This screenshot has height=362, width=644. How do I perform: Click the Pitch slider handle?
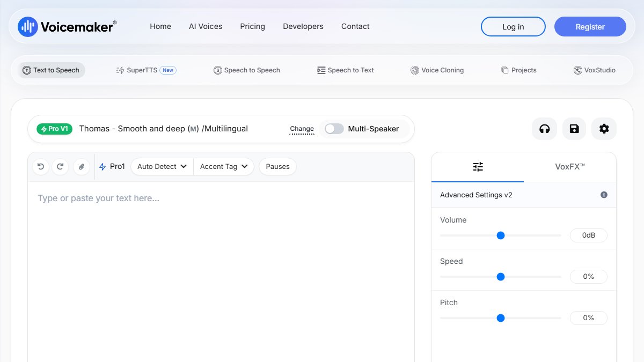(x=501, y=318)
